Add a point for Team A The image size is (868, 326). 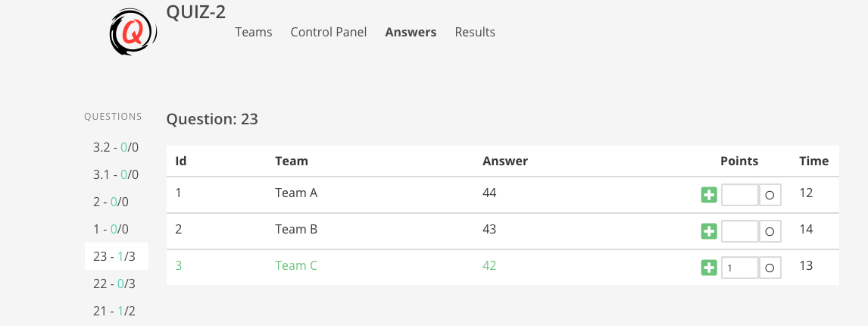pos(709,195)
